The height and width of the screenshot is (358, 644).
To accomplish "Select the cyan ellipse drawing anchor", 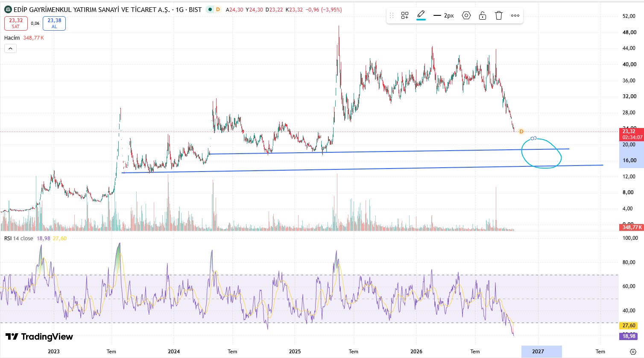I will pos(533,138).
